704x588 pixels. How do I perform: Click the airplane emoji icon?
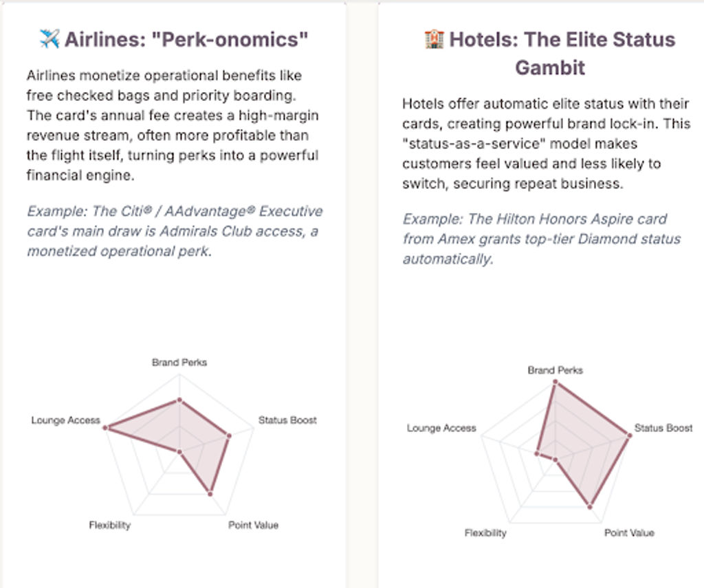coord(49,39)
